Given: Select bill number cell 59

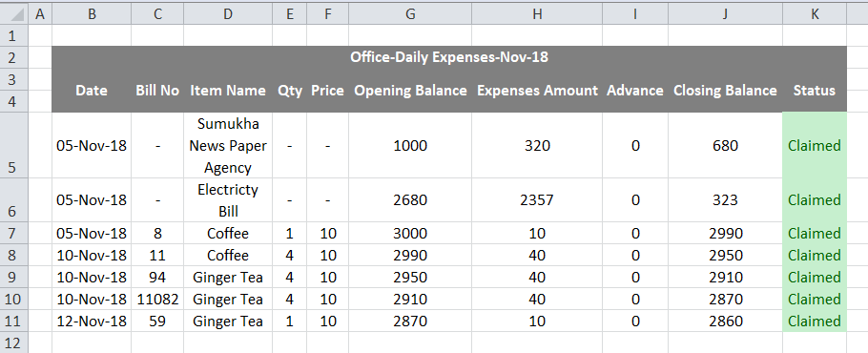Looking at the screenshot, I should tap(157, 321).
